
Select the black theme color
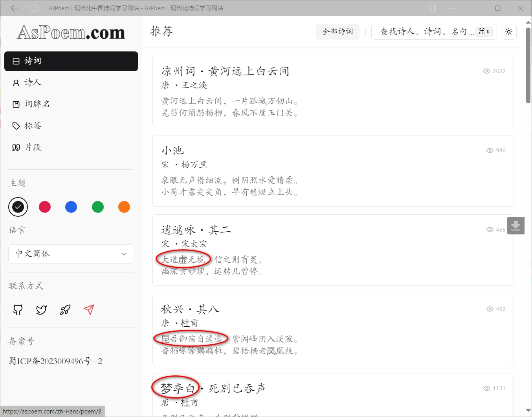pyautogui.click(x=18, y=207)
